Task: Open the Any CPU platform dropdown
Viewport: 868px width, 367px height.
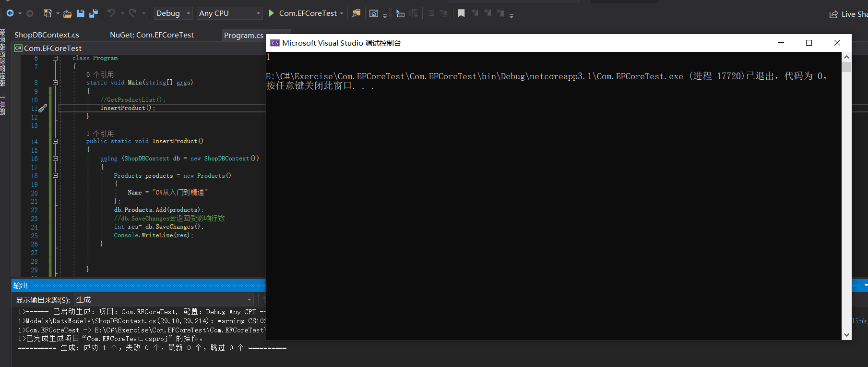Action: coord(230,13)
